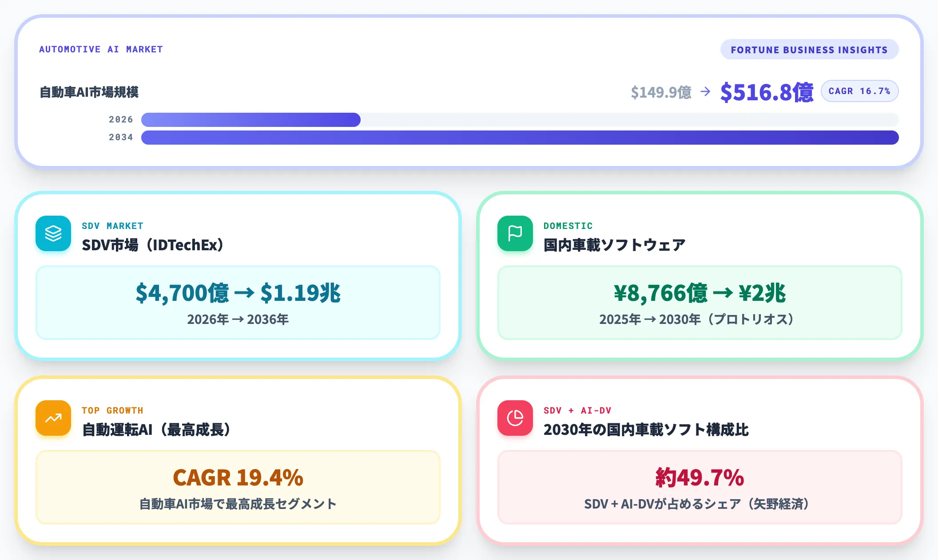Click the DOMESTIC label
938x560 pixels.
coord(568,226)
